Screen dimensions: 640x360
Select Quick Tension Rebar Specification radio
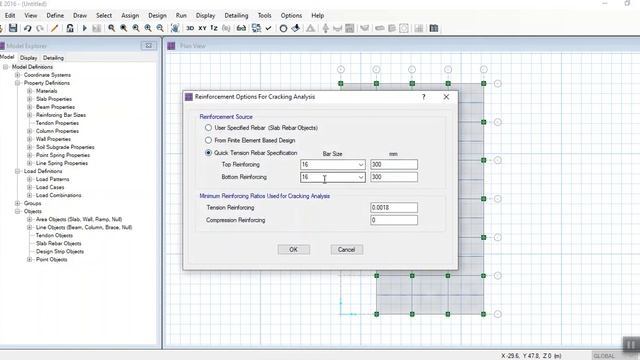(x=209, y=153)
